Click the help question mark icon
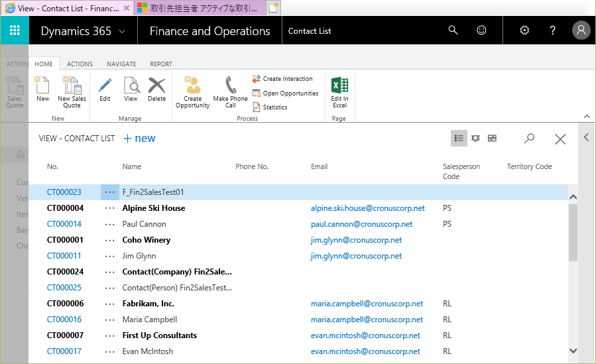The height and width of the screenshot is (364, 596). (553, 30)
